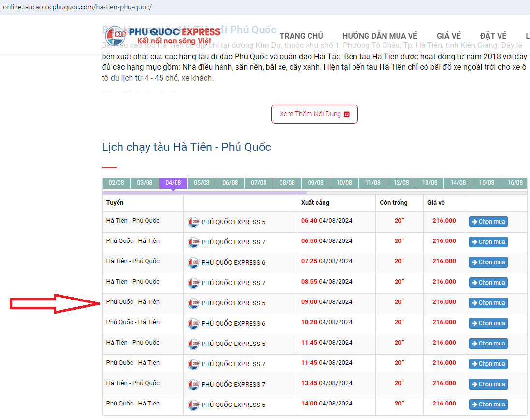Viewport: 530px width, 420px height.
Task: Click the browser address bar URL
Action: pyautogui.click(x=77, y=7)
